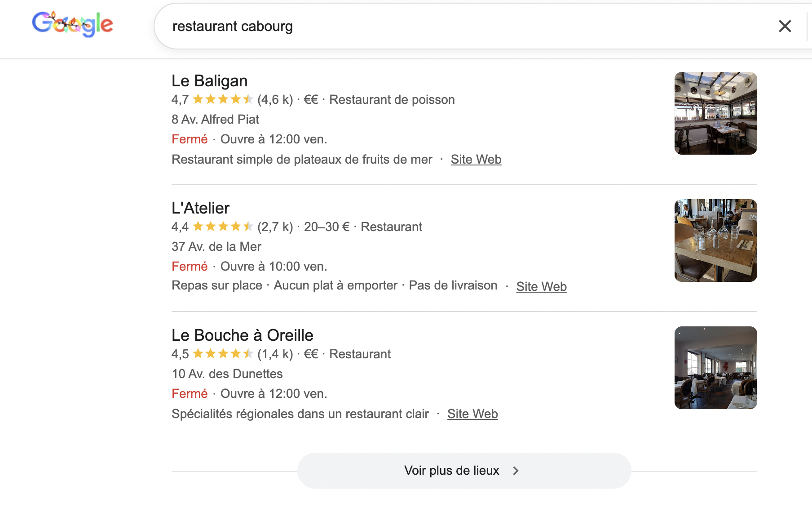Open Le Baligan's Site Web link

[476, 160]
